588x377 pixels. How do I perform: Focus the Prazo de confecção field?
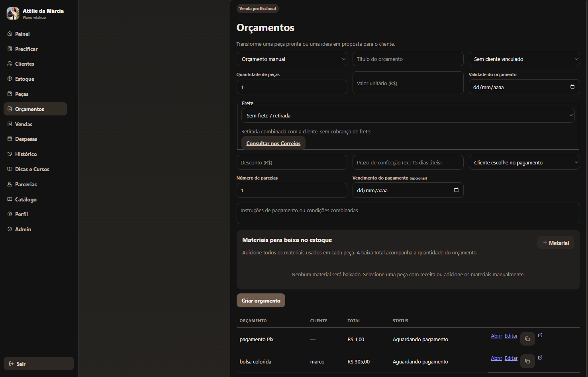pyautogui.click(x=408, y=162)
